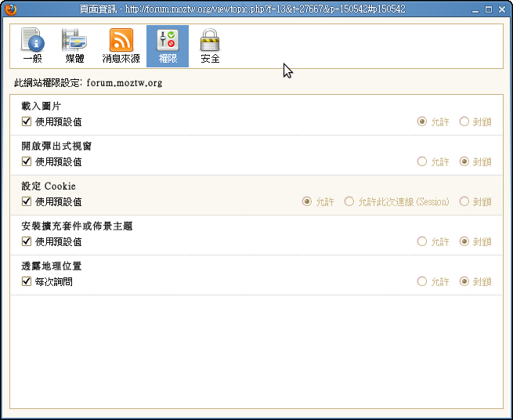The width and height of the screenshot is (513, 420).
Task: Select 封鎖 radio for 安裝擴充套件或佈景主題
Action: [464, 241]
